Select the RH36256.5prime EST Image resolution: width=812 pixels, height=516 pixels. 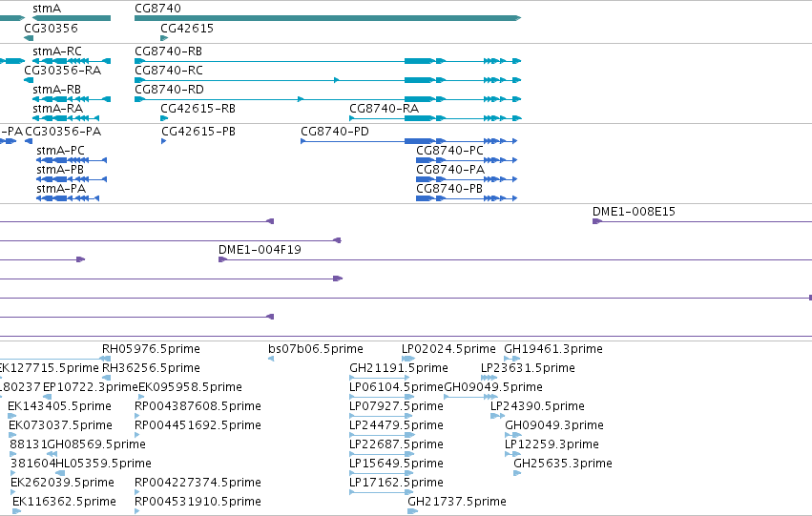[x=106, y=378]
